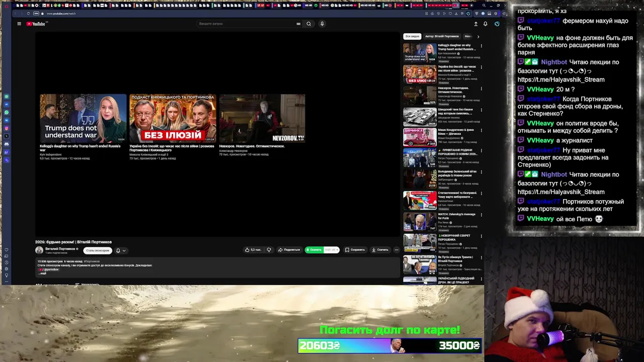Show more filter chips with the right chevron

pyautogui.click(x=478, y=36)
